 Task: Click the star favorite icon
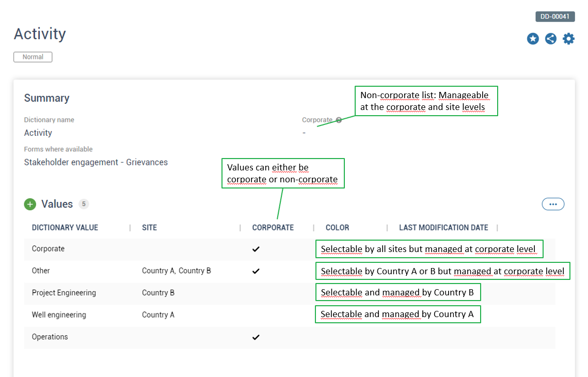point(533,39)
